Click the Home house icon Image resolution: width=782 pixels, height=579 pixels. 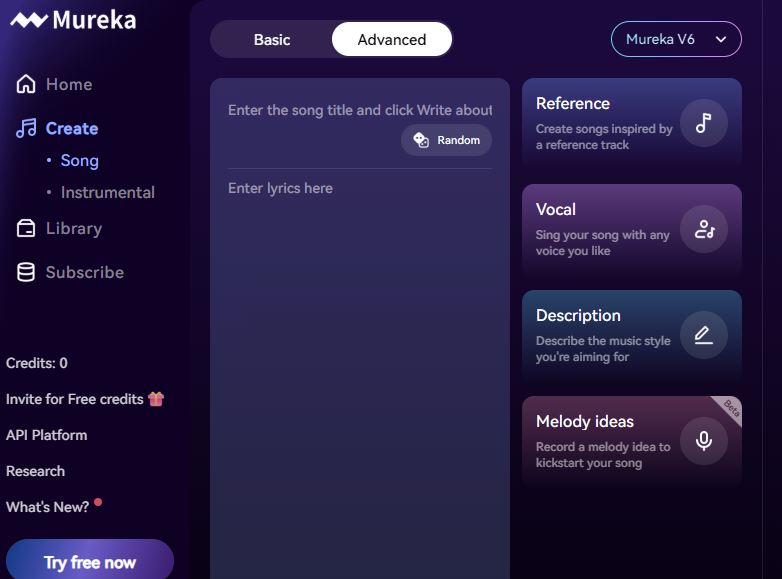[26, 85]
